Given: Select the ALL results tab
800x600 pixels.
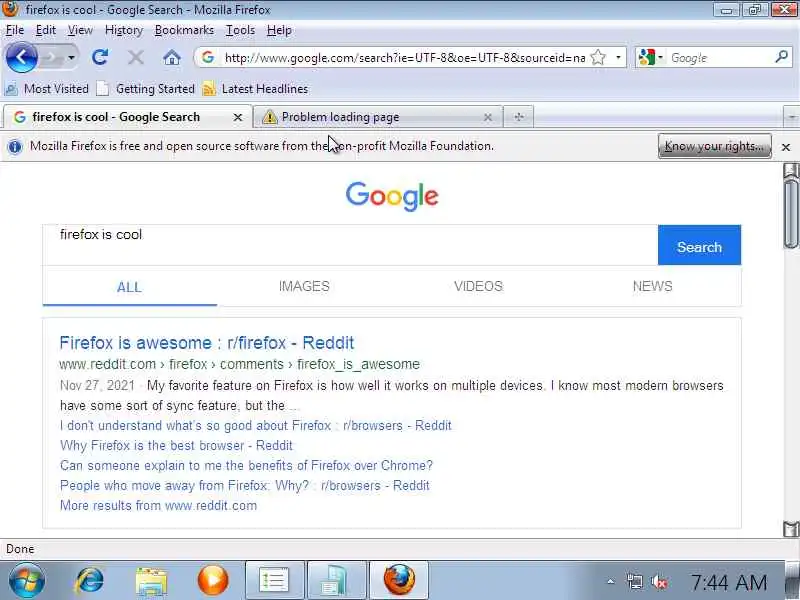Looking at the screenshot, I should 130,287.
